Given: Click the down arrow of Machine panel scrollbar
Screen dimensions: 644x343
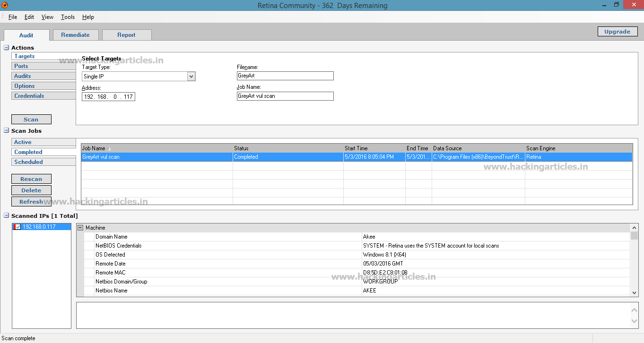Looking at the screenshot, I should 635,293.
